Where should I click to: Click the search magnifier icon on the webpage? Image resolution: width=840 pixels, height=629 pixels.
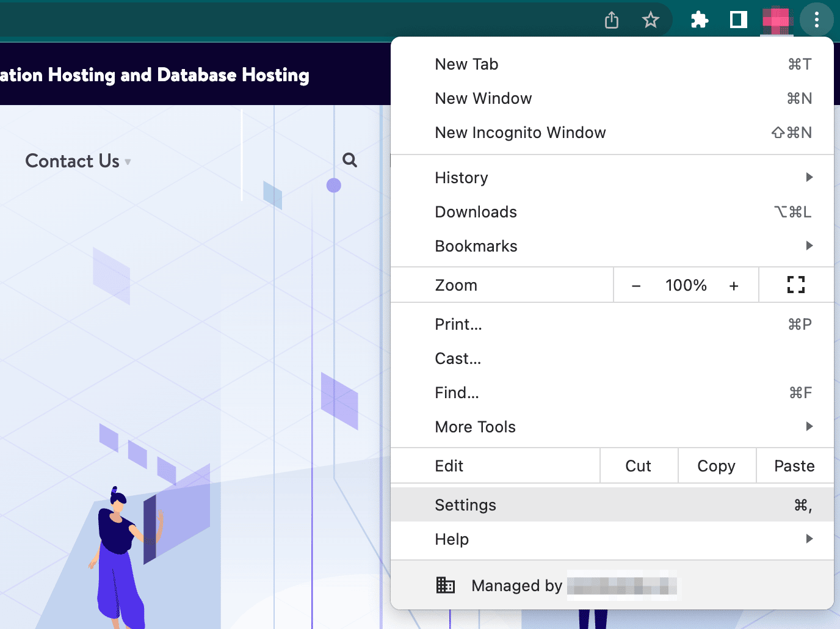(x=350, y=160)
